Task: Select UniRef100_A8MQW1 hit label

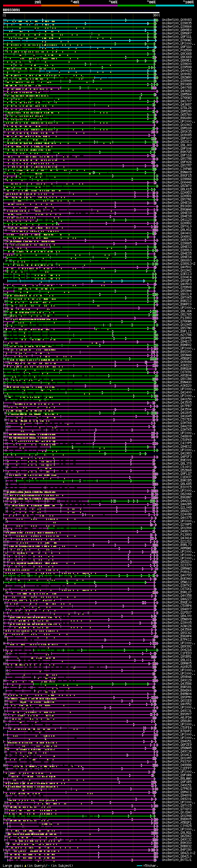Action: click(177, 548)
